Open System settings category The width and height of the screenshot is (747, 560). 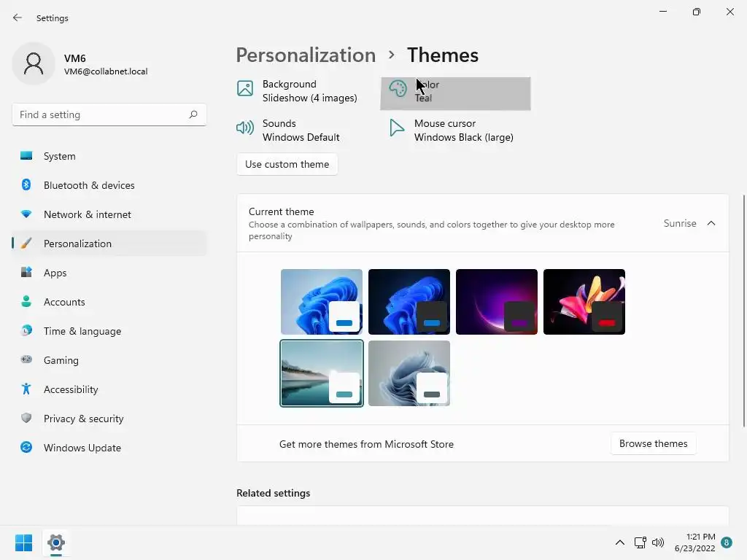109,156
